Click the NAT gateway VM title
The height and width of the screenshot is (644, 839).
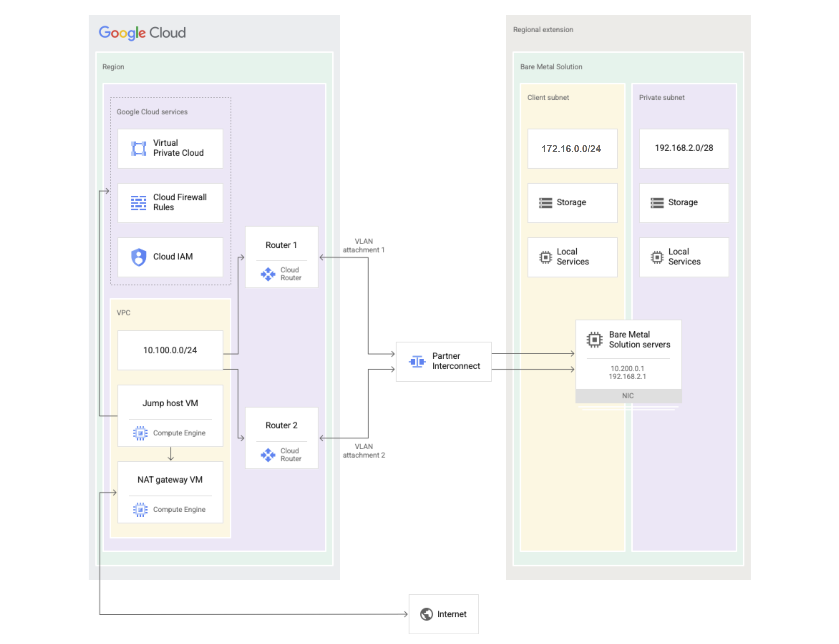click(170, 480)
